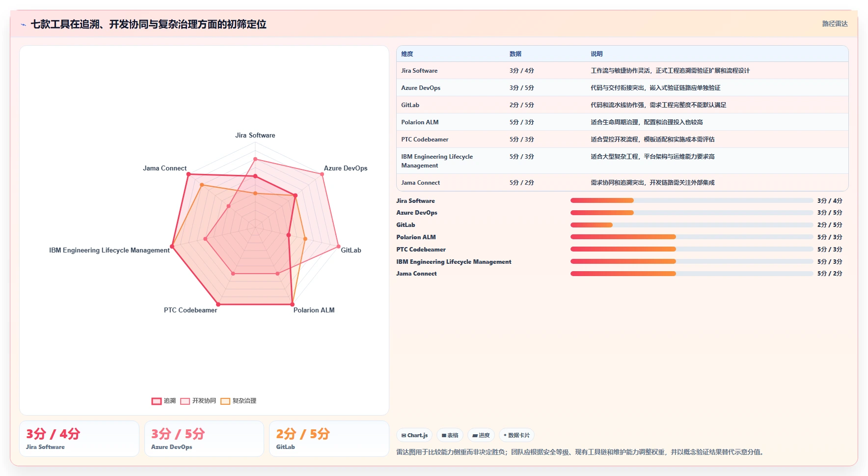Click the 5分 / 2分 value beside Jama progress bar

point(830,274)
